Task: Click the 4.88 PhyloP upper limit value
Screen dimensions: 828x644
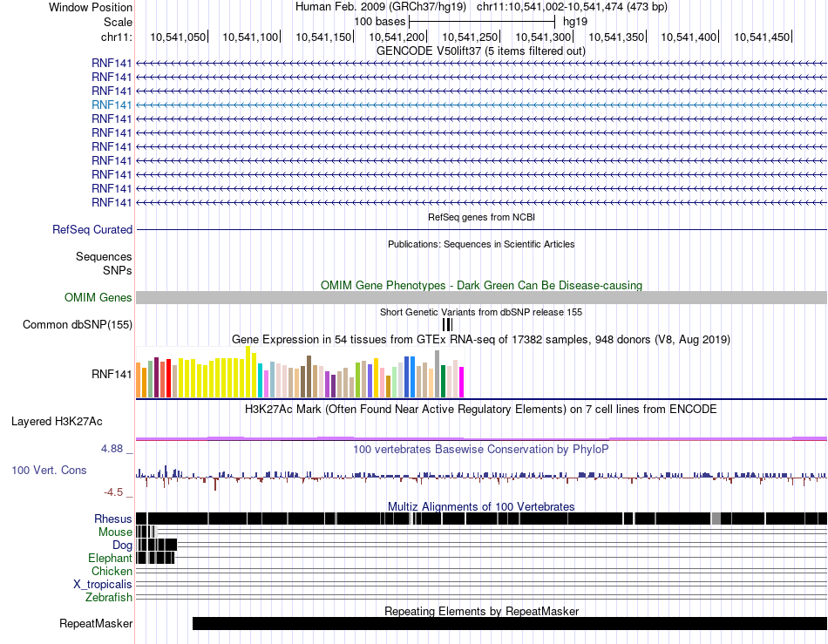Action: coord(112,449)
